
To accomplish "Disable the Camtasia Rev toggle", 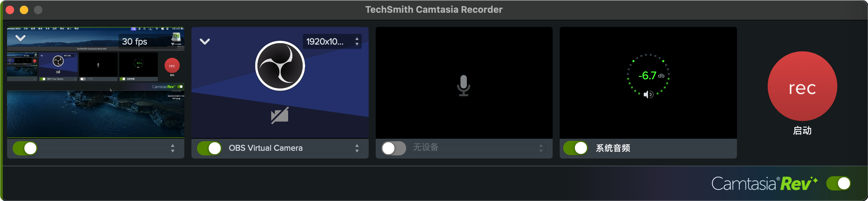I will (838, 183).
